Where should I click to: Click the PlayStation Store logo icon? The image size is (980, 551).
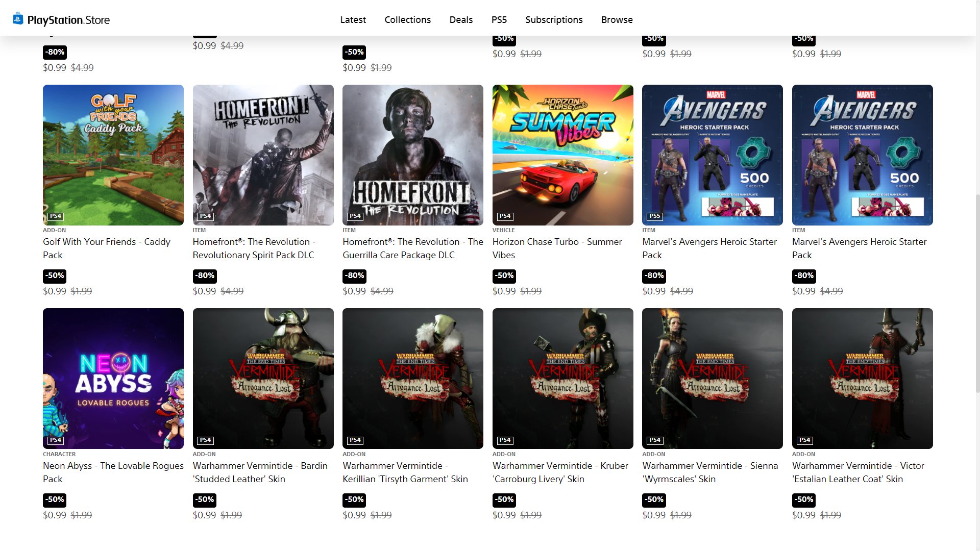pyautogui.click(x=18, y=19)
